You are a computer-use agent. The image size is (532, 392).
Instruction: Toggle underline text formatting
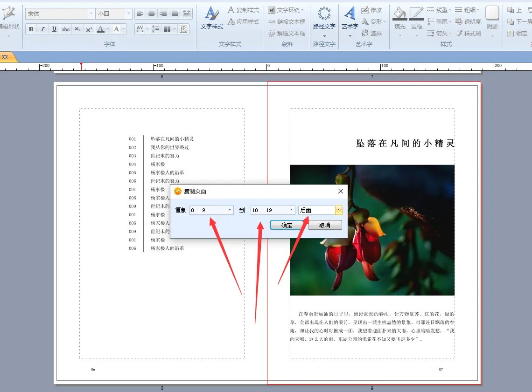coord(54,29)
